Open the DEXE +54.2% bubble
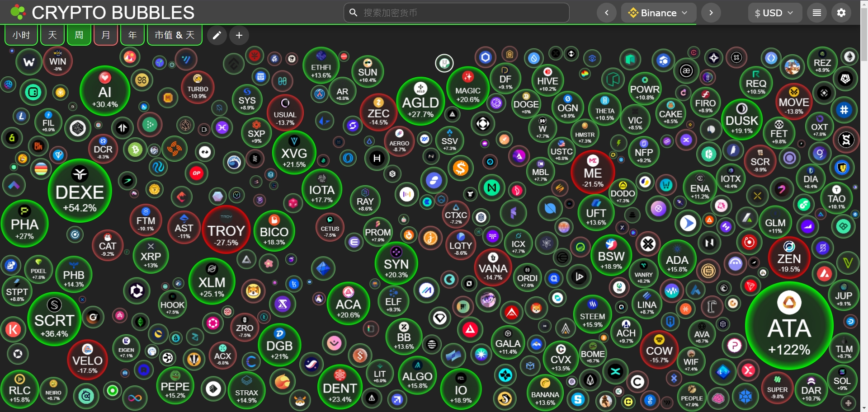Screen dimensions: 868x412 pos(80,191)
